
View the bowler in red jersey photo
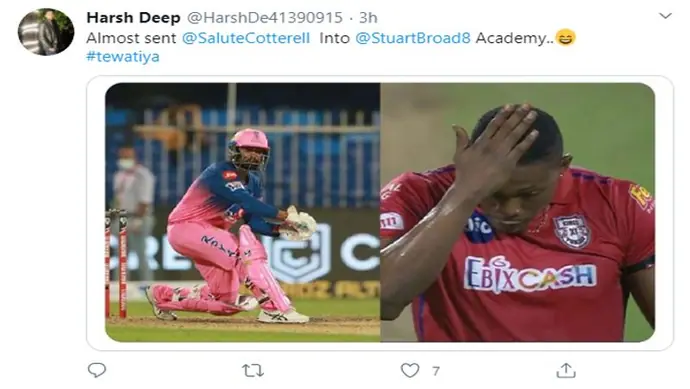[x=518, y=212]
